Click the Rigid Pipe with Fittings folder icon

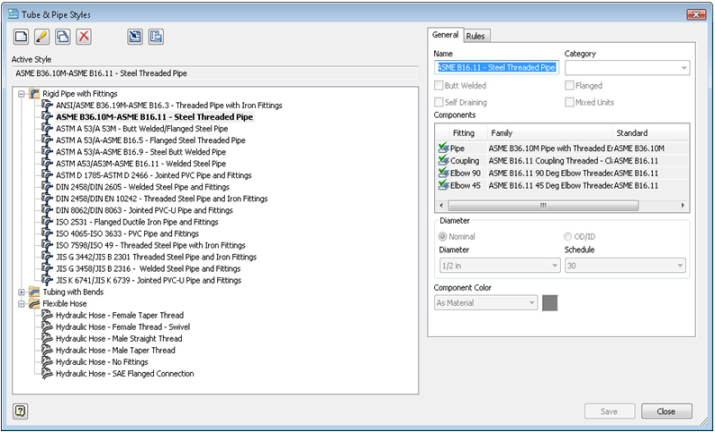click(x=34, y=94)
